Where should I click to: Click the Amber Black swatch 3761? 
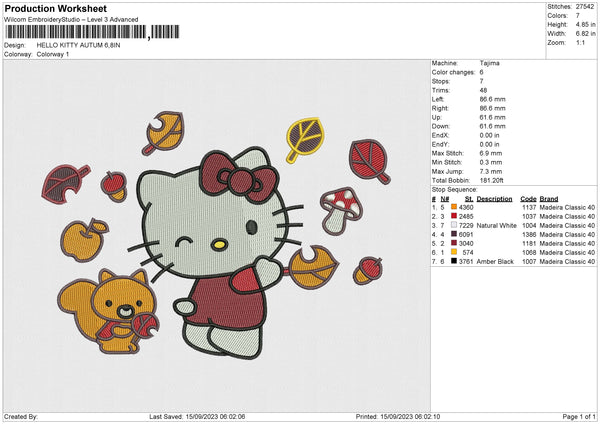[x=454, y=261]
